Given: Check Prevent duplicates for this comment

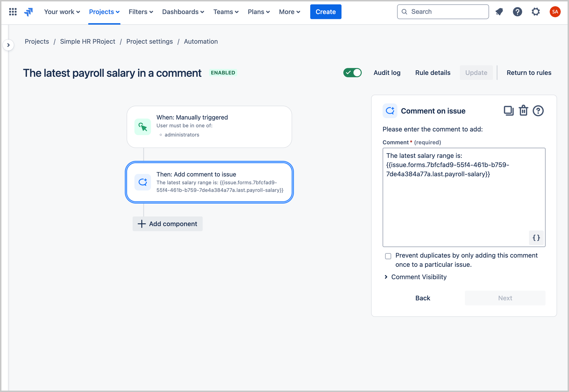Looking at the screenshot, I should [x=388, y=256].
